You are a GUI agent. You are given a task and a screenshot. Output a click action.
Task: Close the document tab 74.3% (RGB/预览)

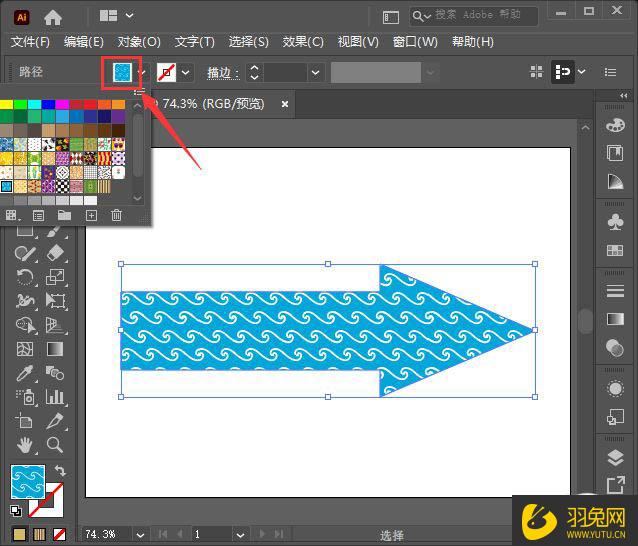point(285,104)
